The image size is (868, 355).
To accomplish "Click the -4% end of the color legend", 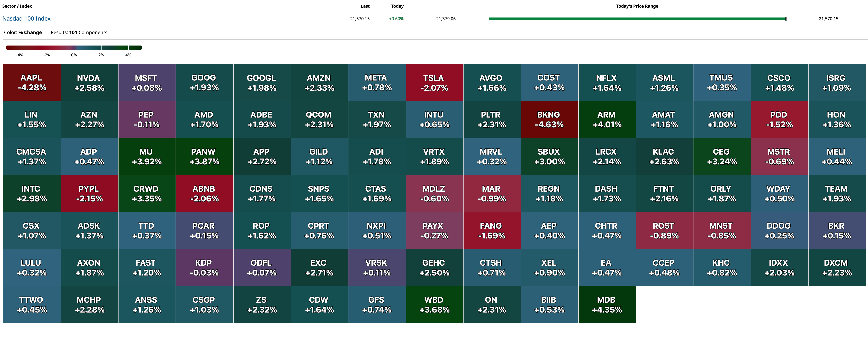I will (20, 47).
